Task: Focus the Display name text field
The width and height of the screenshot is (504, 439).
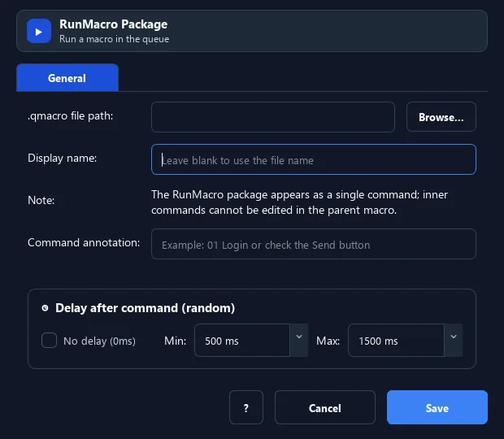Action: pyautogui.click(x=314, y=159)
